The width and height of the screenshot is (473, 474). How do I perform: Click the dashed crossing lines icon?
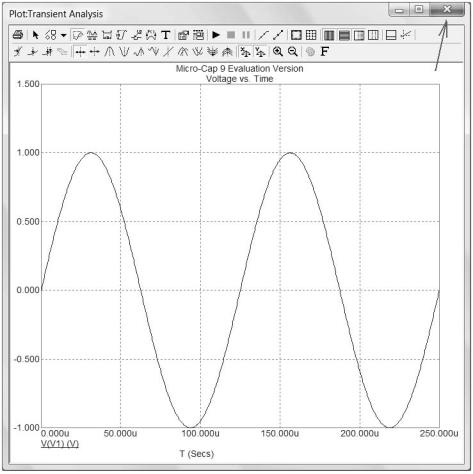coord(406,35)
